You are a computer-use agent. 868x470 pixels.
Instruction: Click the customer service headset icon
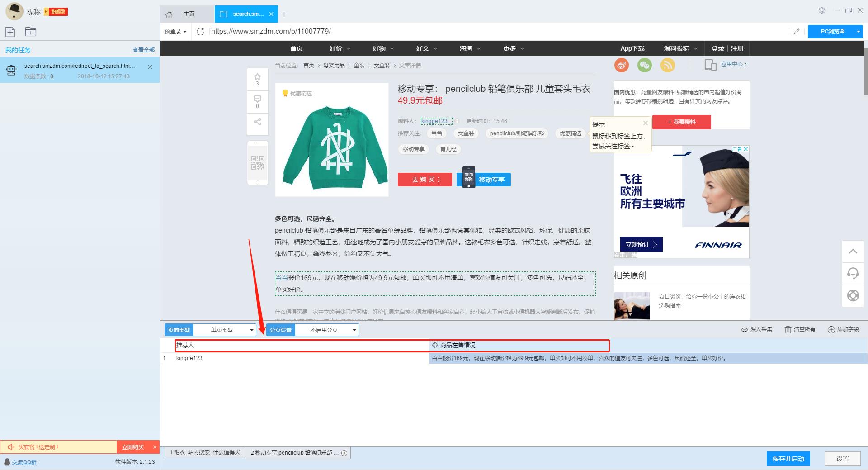click(853, 273)
